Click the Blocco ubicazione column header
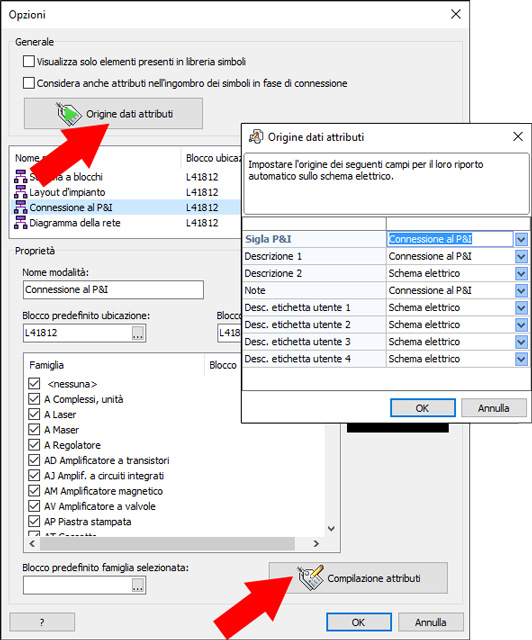Image resolution: width=532 pixels, height=640 pixels. point(212,158)
